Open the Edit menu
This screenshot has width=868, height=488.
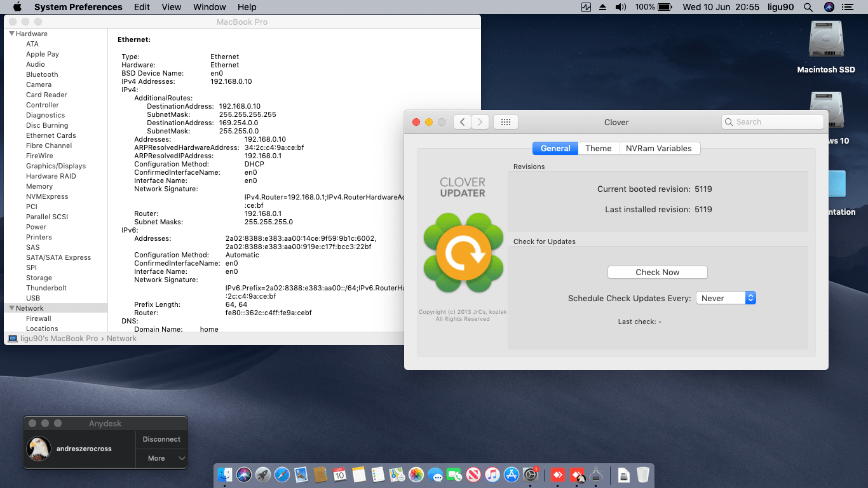142,7
